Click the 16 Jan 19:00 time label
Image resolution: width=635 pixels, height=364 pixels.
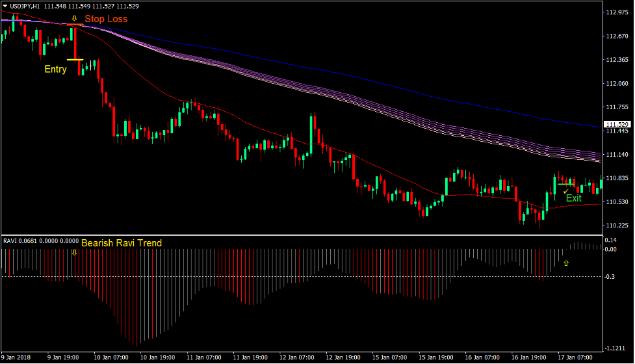tap(529, 357)
